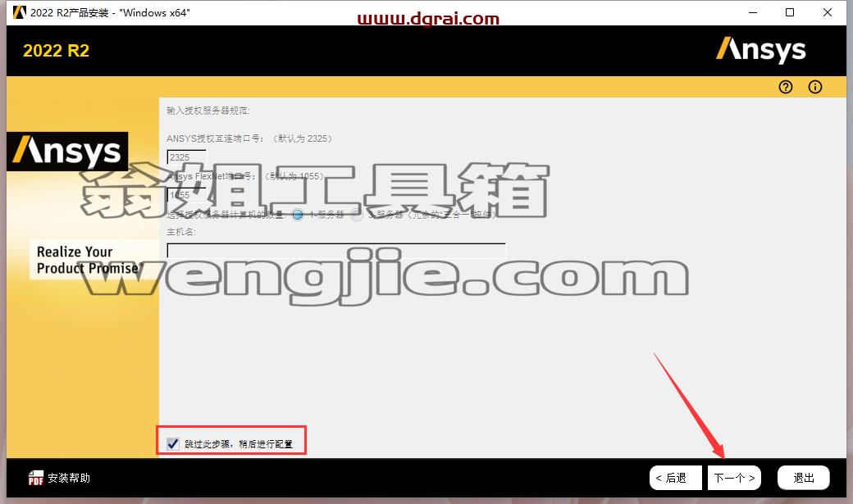The image size is (853, 504).
Task: Open the help question mark icon
Action: (785, 87)
